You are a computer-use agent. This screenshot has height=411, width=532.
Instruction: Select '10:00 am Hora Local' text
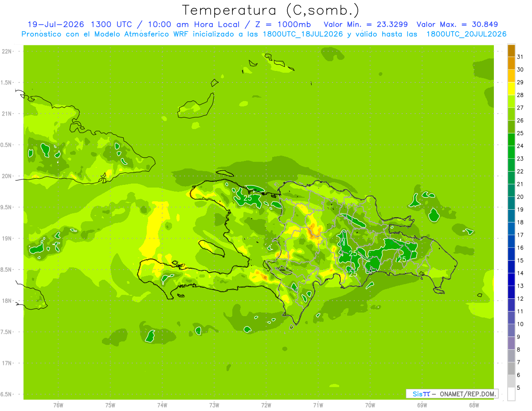point(193,24)
